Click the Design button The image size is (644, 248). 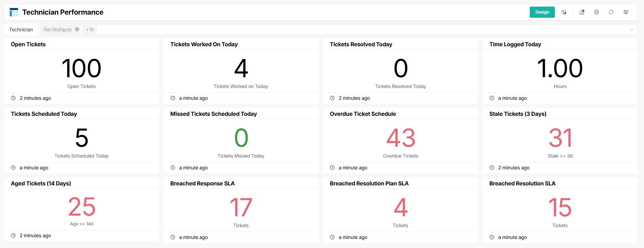(542, 12)
